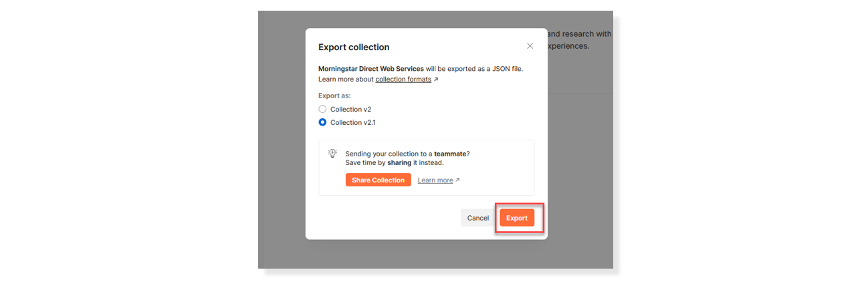Open the Learn more link

click(x=435, y=180)
